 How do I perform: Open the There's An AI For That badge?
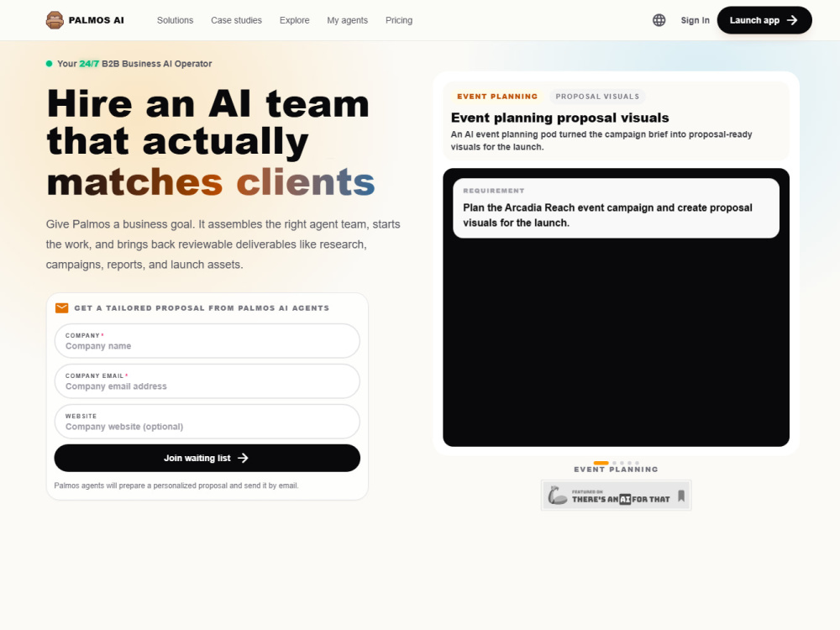pos(616,496)
